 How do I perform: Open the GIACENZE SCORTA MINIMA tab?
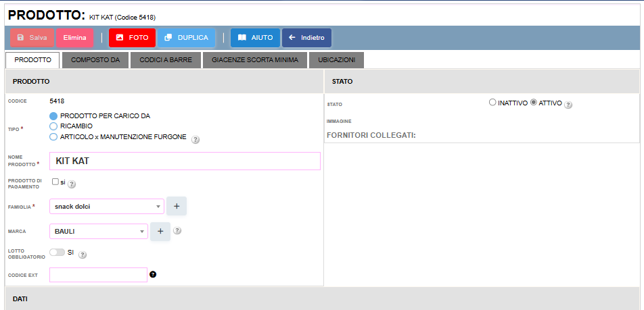tap(255, 60)
